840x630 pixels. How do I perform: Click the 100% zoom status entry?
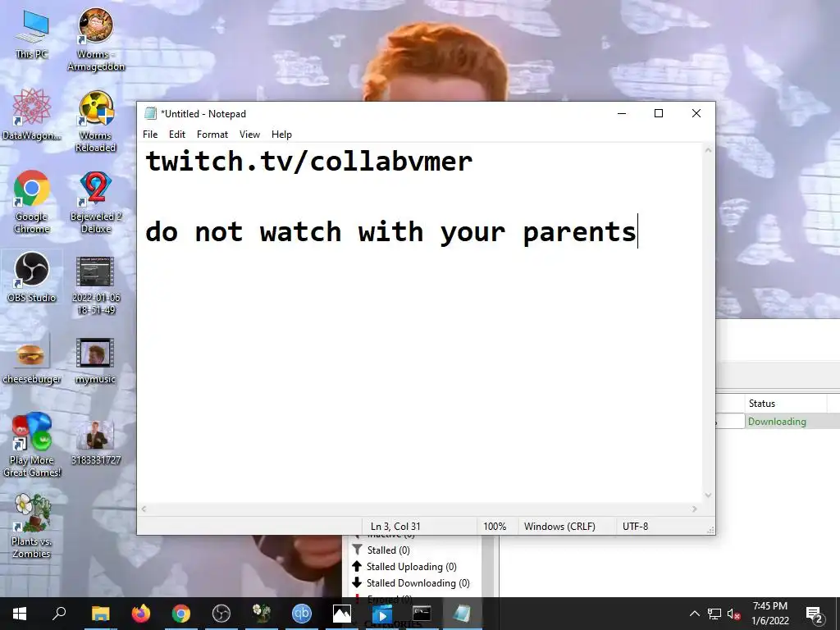pyautogui.click(x=495, y=526)
